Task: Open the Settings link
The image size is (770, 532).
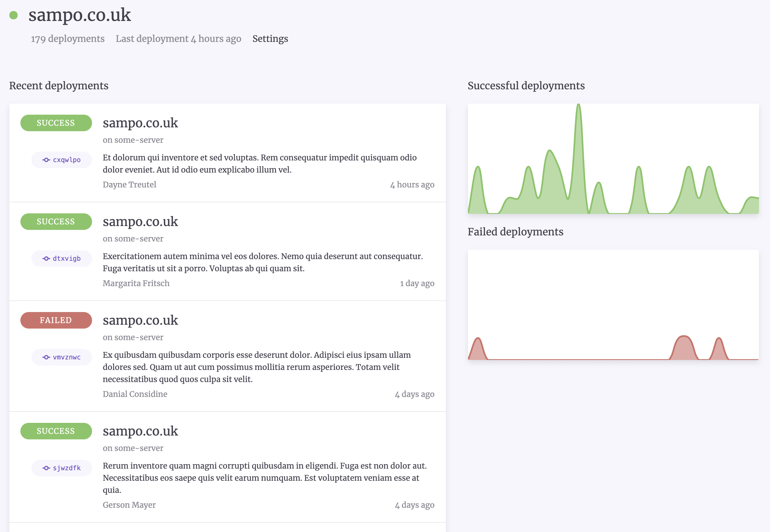Action: [270, 39]
